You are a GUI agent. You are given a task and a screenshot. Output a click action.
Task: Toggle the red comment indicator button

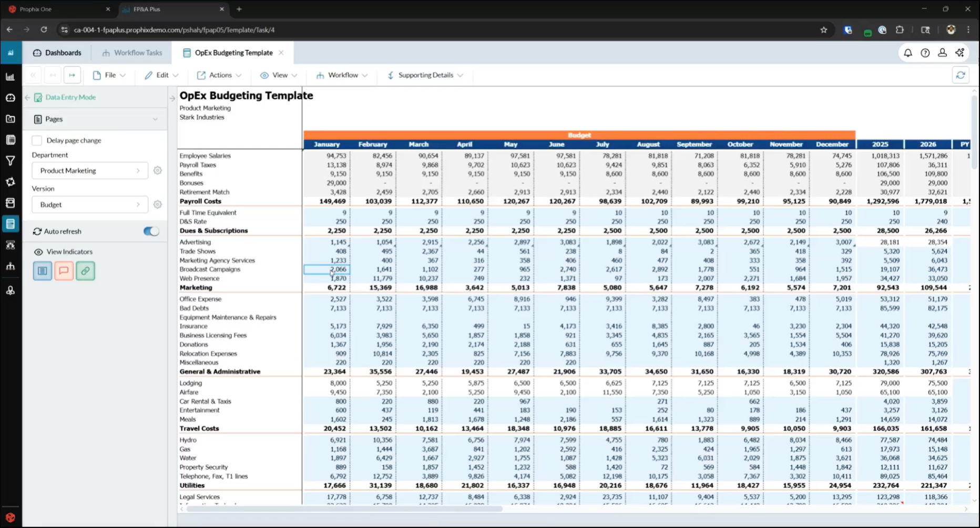click(x=64, y=271)
